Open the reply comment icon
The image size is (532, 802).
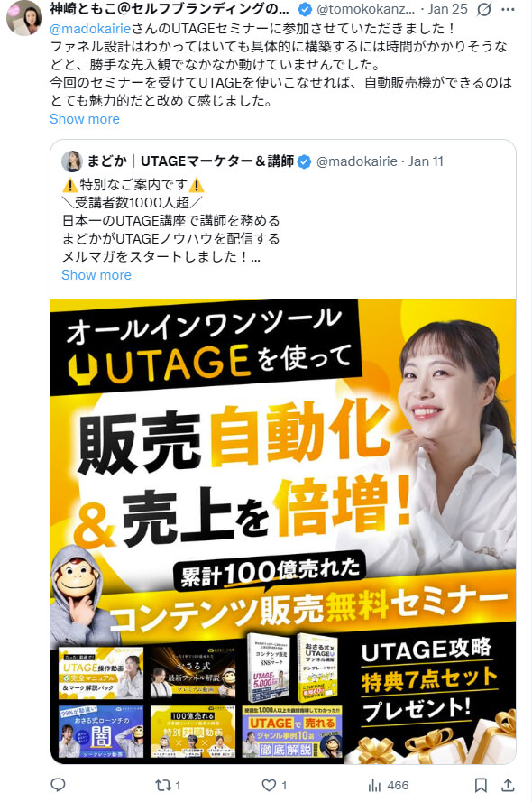point(58,785)
